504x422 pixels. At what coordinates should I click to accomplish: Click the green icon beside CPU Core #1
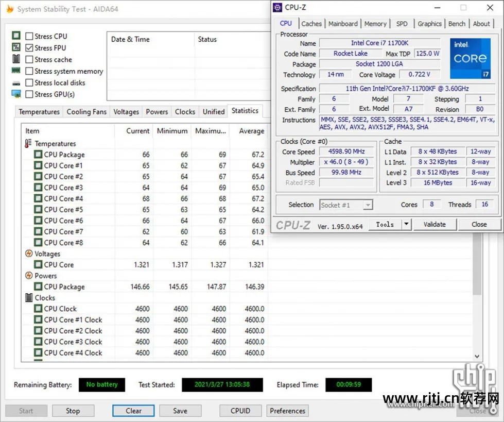pyautogui.click(x=38, y=165)
